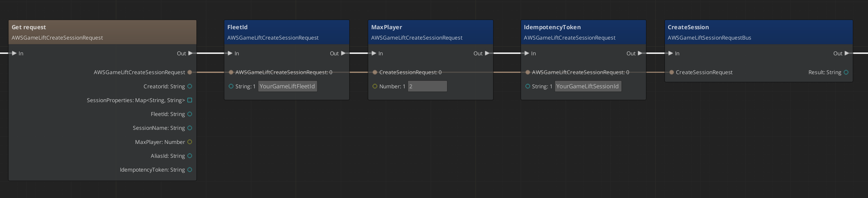Click the YourGameLiftFleetId text field

coord(287,86)
